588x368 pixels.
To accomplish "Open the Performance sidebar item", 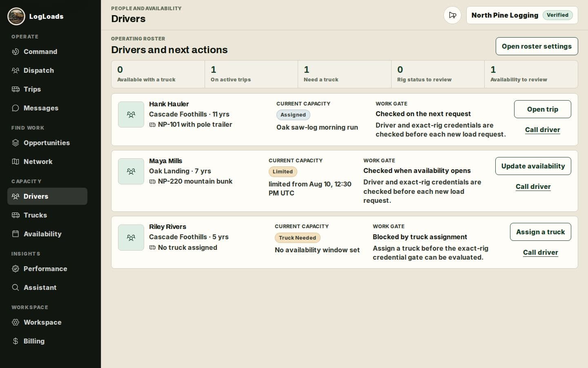I will point(47,269).
